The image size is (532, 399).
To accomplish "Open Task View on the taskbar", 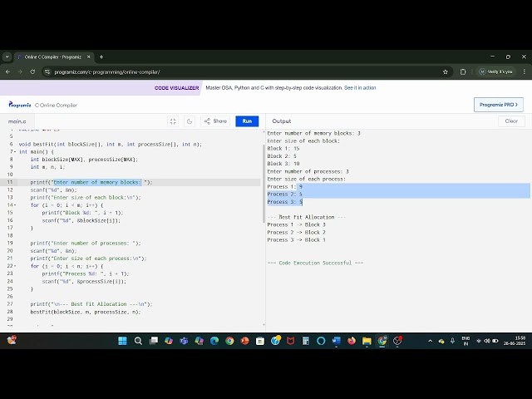I will (154, 341).
